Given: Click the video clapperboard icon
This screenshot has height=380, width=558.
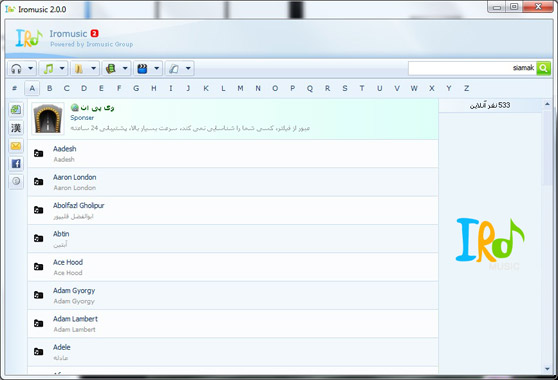Looking at the screenshot, I should [142, 68].
